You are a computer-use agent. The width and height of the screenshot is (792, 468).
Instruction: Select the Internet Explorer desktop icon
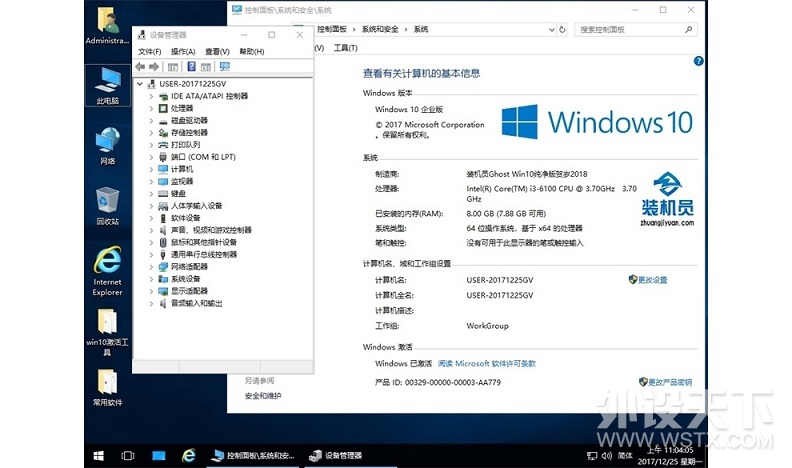pos(108,271)
